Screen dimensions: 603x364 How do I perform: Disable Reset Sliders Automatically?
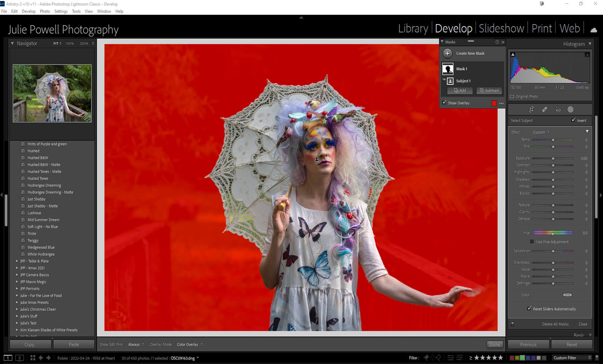tap(529, 309)
